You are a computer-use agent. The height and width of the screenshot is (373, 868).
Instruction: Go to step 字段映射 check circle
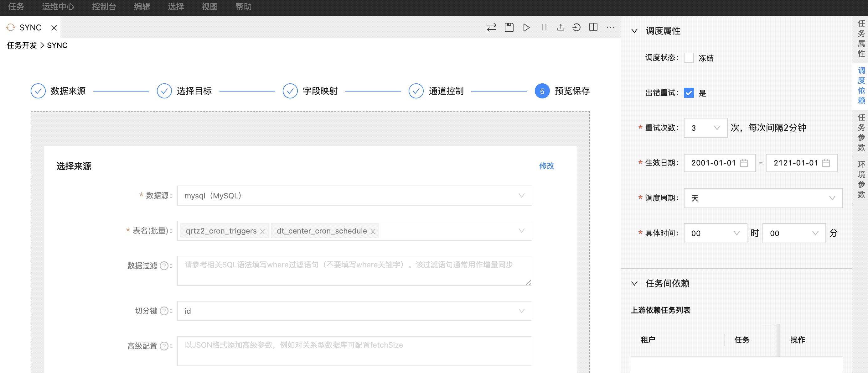290,91
